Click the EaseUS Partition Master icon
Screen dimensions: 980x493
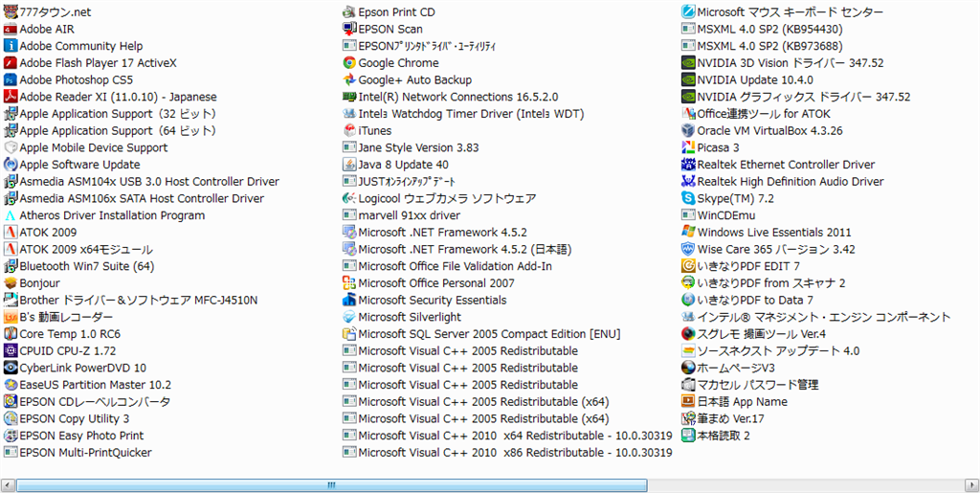click(x=10, y=384)
